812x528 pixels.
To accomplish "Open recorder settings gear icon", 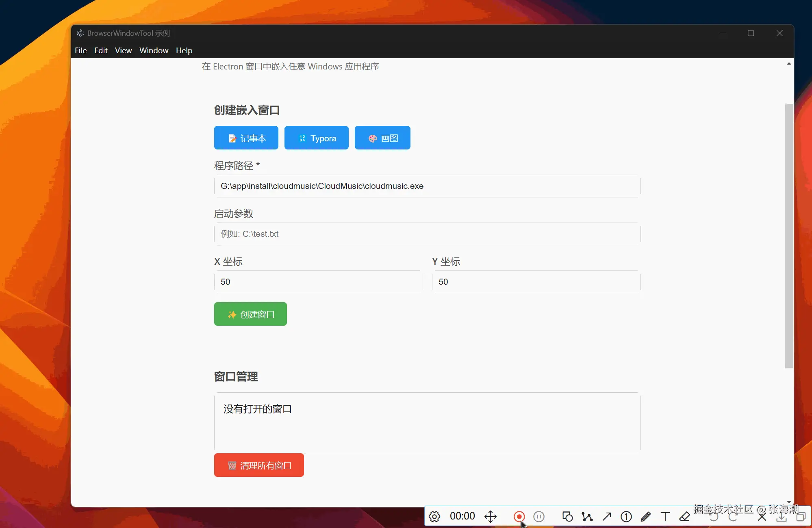I will 434,517.
